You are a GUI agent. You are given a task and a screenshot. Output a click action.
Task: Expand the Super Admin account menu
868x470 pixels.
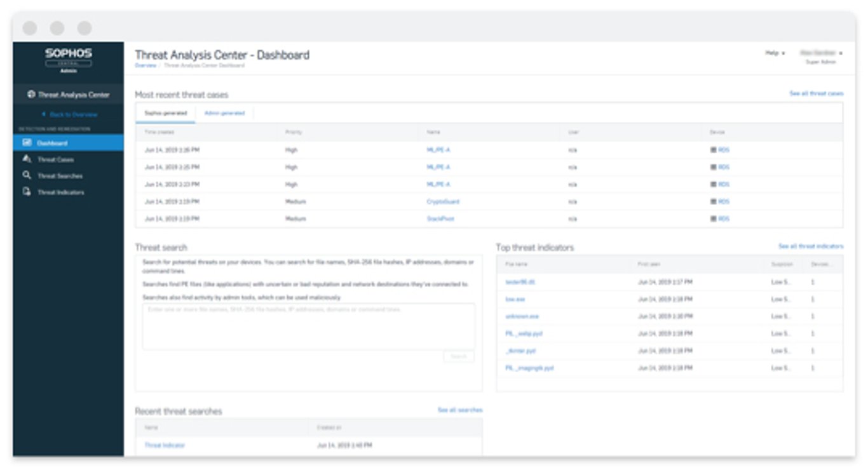(x=821, y=57)
